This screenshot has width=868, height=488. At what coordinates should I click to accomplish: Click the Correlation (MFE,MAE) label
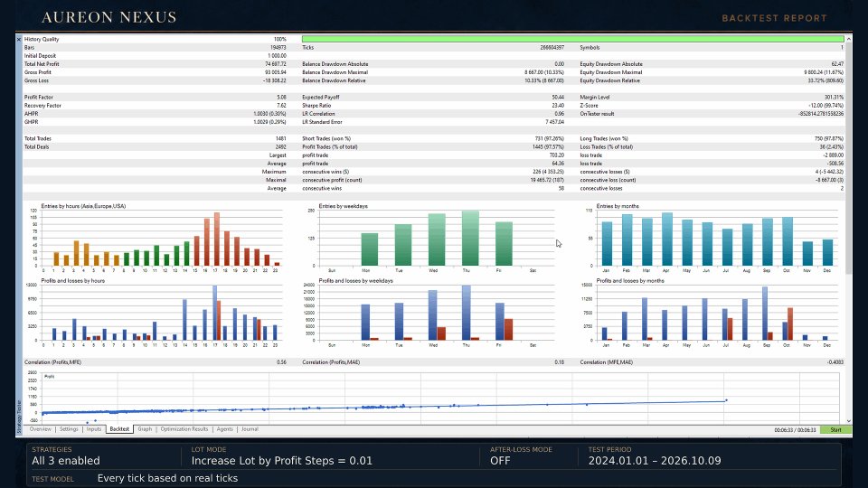pos(606,362)
